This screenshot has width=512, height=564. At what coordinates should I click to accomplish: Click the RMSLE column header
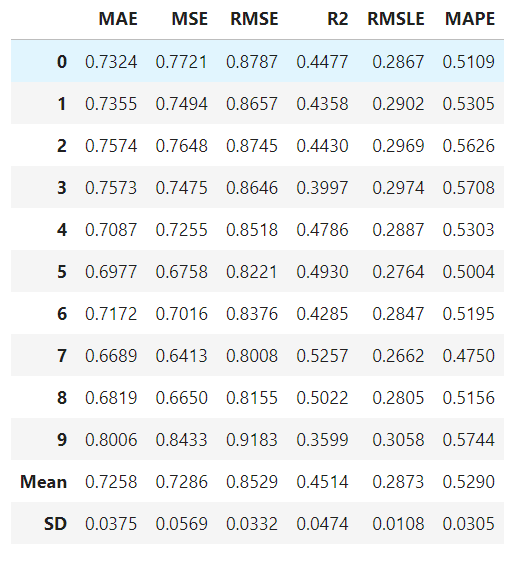396,19
